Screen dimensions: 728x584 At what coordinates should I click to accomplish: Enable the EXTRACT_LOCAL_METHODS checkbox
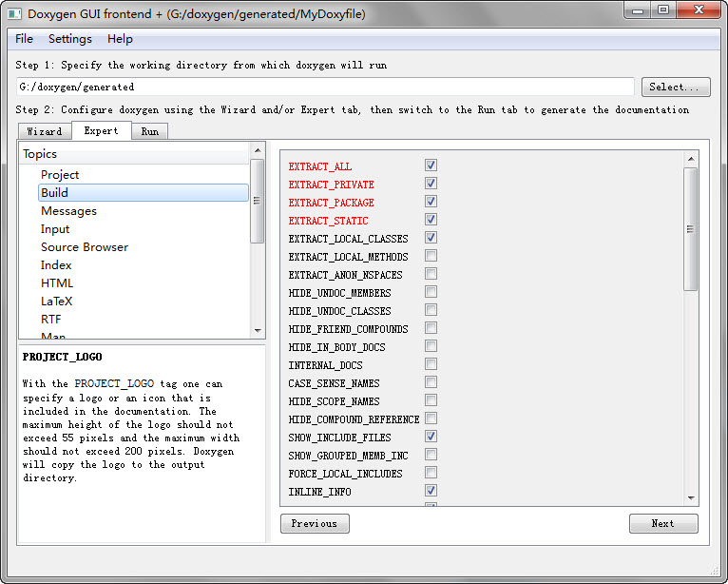(431, 256)
